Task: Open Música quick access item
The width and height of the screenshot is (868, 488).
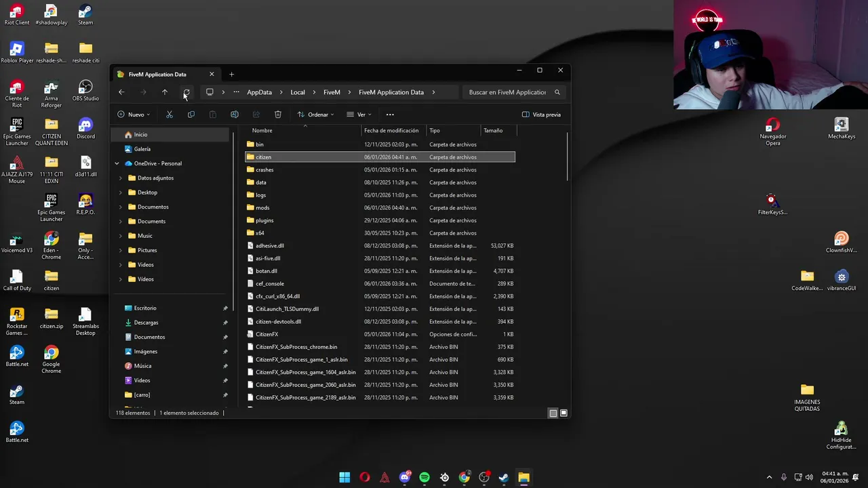Action: point(171,366)
